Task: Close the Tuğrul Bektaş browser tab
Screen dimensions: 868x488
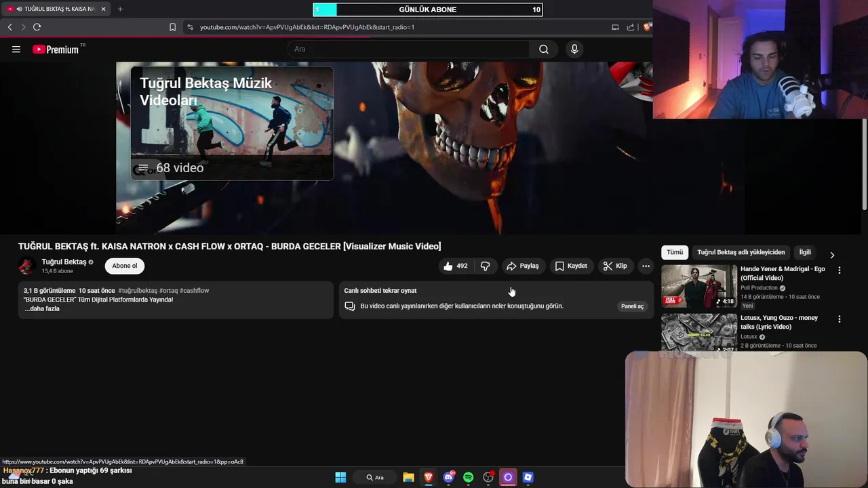Action: (103, 9)
